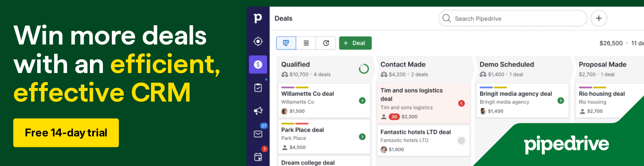Open the Campaigns megaphone icon

click(258, 111)
